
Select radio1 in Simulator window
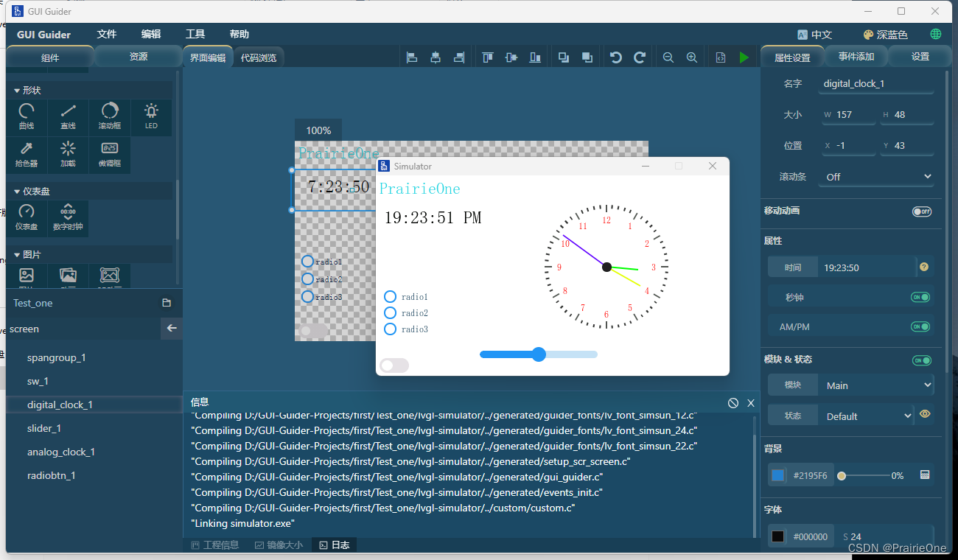click(x=406, y=297)
